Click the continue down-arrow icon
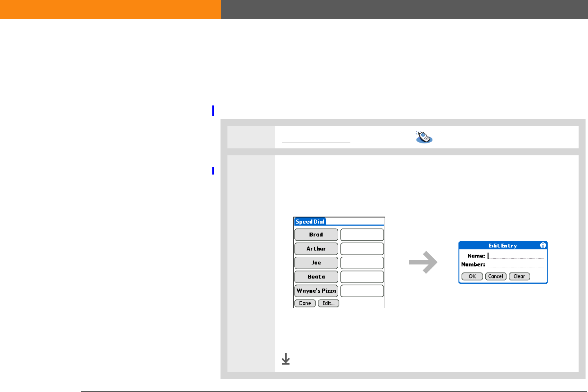The image size is (588, 392). pyautogui.click(x=285, y=359)
